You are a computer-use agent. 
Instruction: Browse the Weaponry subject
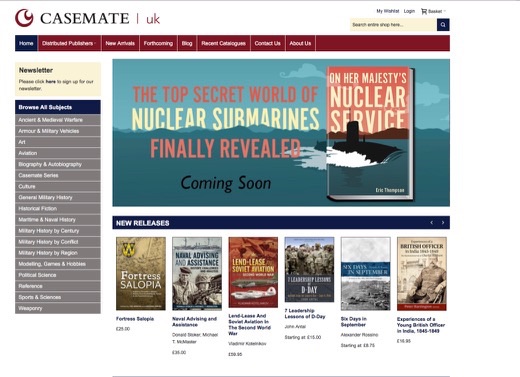tap(58, 308)
